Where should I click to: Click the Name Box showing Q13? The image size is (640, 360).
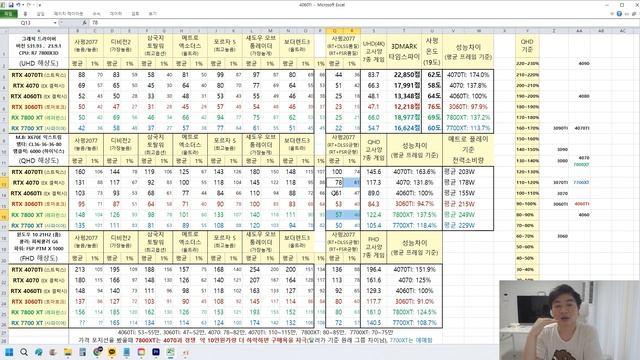point(27,23)
